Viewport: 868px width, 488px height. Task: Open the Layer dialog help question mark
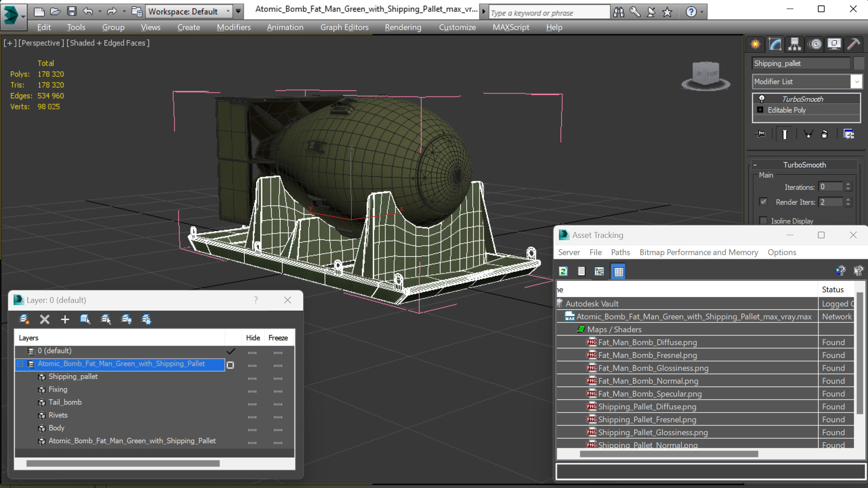pos(256,300)
